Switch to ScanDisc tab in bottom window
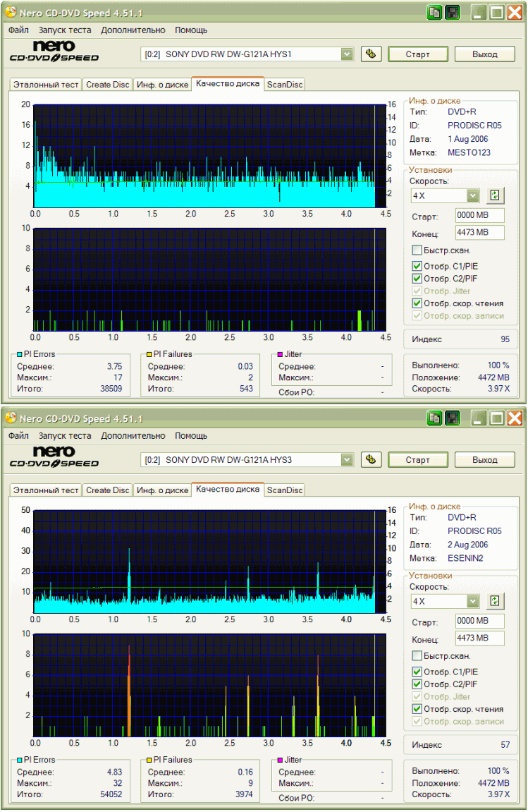The height and width of the screenshot is (812, 528). tap(285, 490)
